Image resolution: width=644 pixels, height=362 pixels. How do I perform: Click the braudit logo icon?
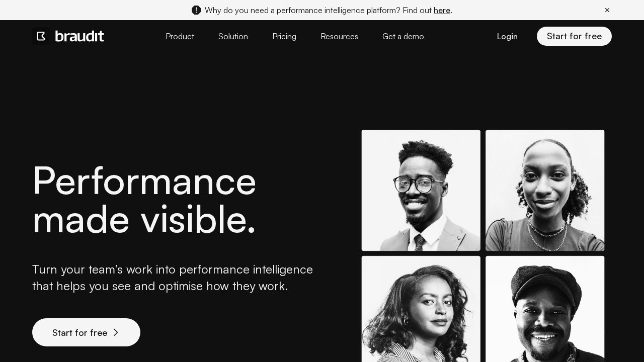(x=41, y=36)
